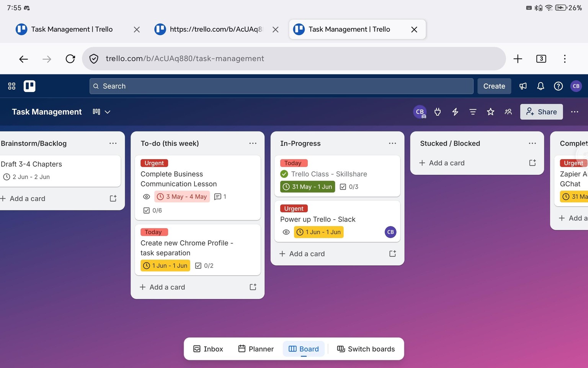The height and width of the screenshot is (368, 588).
Task: Toggle the 3 May - 4 May due date
Action: (182, 197)
